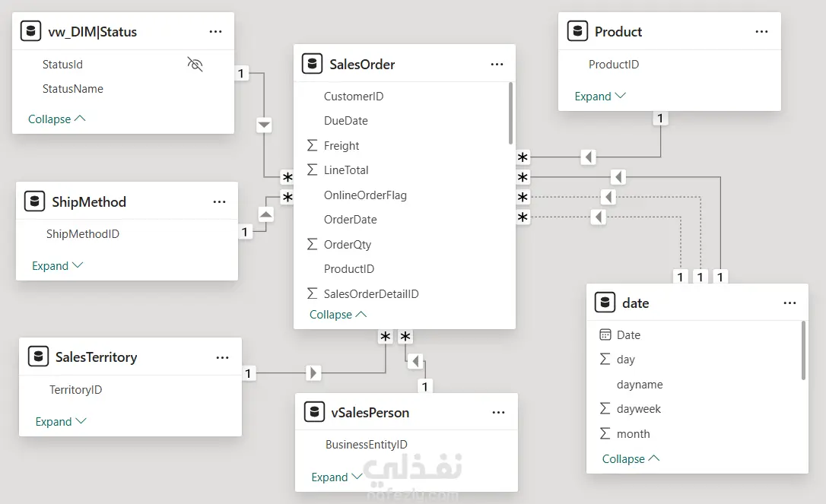Expand the Product table fields
The image size is (826, 504).
(x=600, y=97)
